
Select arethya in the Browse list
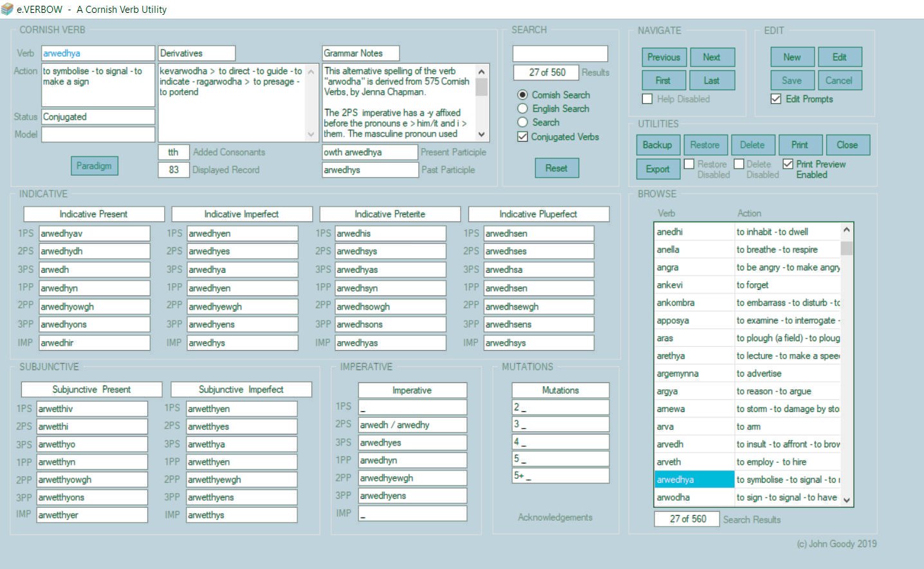[694, 355]
